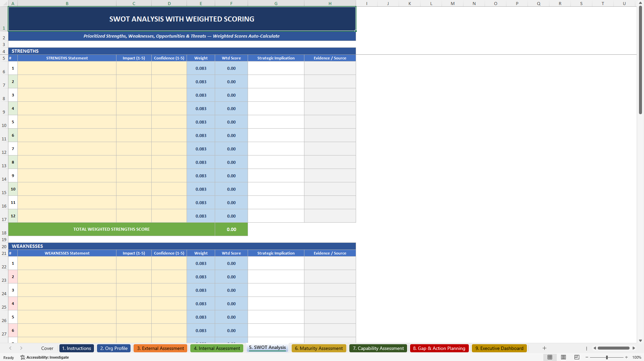Select column U header
Image resolution: width=644 pixels, height=361 pixels.
click(624, 3)
